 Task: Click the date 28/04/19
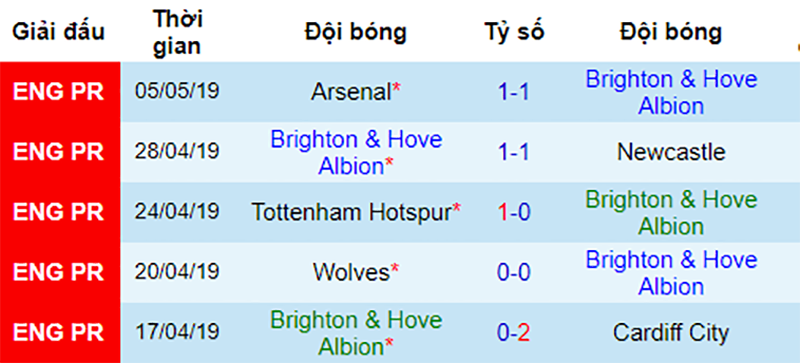(x=177, y=152)
